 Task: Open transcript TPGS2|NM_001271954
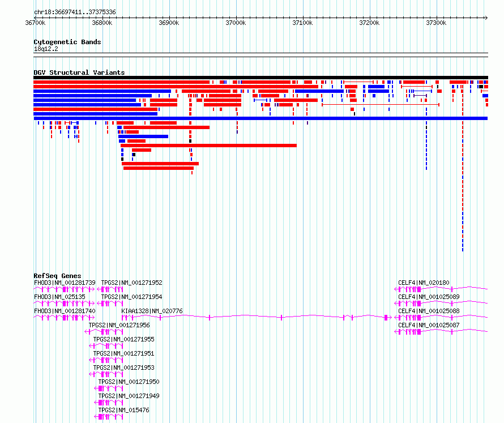(x=132, y=297)
